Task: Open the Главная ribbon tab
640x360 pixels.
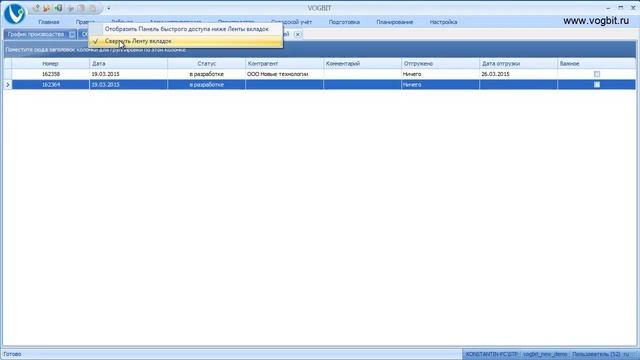Action: [49, 22]
